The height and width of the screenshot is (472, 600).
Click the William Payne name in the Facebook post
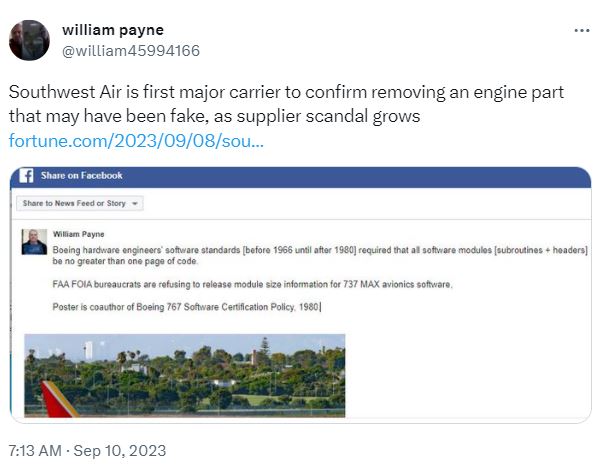point(78,234)
